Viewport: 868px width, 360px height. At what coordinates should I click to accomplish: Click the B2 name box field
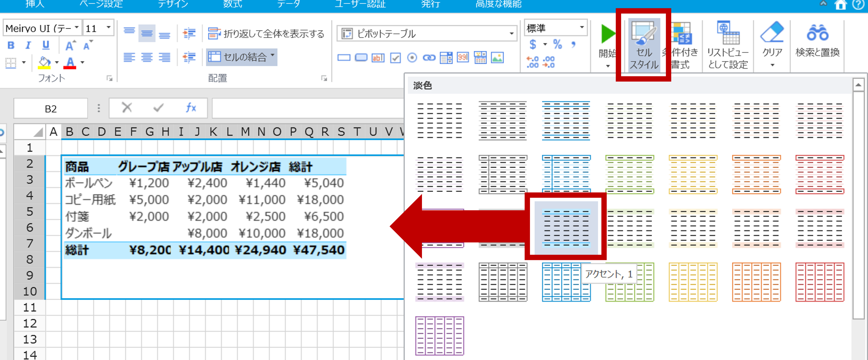(x=51, y=108)
